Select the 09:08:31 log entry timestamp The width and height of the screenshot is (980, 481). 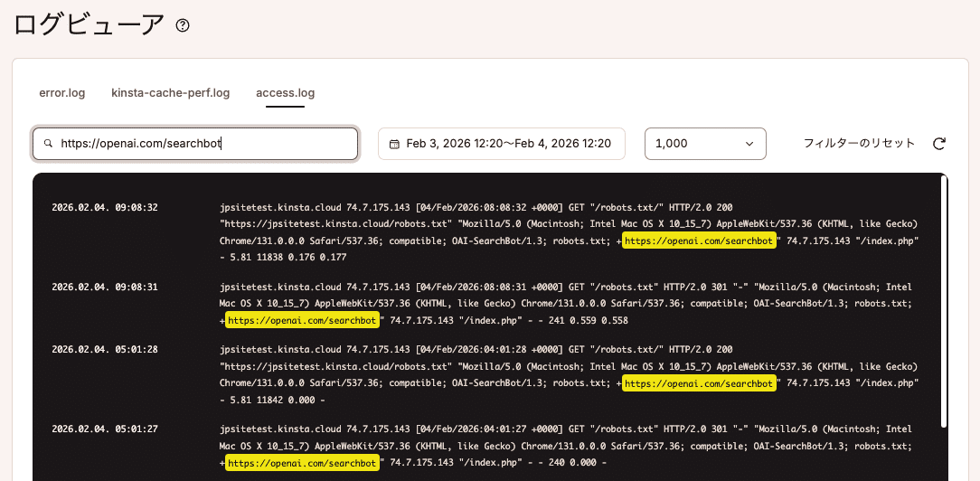105,288
